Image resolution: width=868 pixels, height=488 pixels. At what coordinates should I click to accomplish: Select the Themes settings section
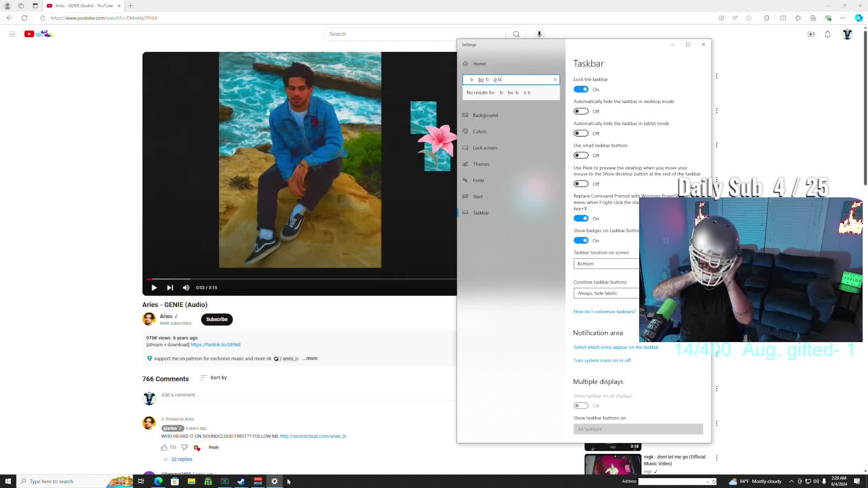481,164
